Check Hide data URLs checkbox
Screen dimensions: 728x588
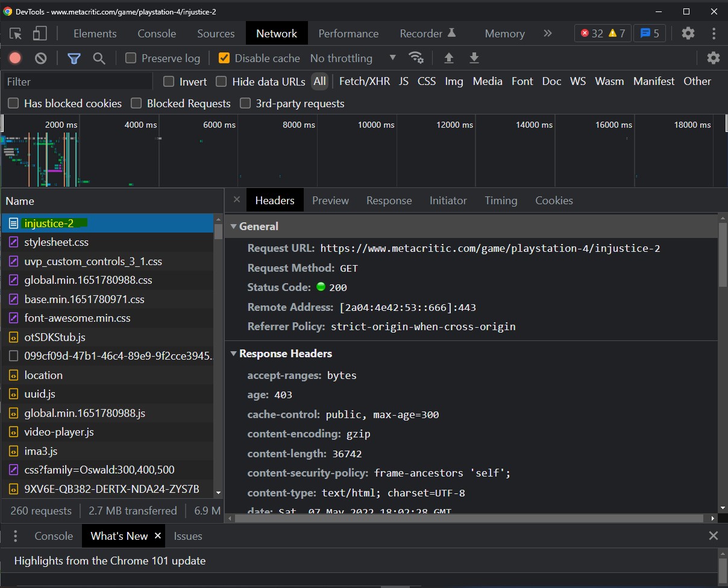(221, 81)
